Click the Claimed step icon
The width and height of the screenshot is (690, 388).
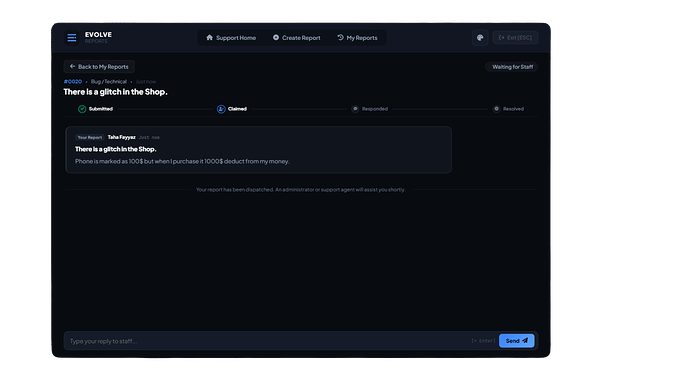click(221, 109)
